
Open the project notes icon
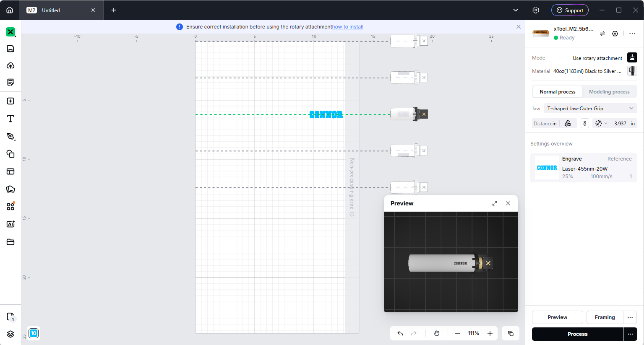point(10,82)
